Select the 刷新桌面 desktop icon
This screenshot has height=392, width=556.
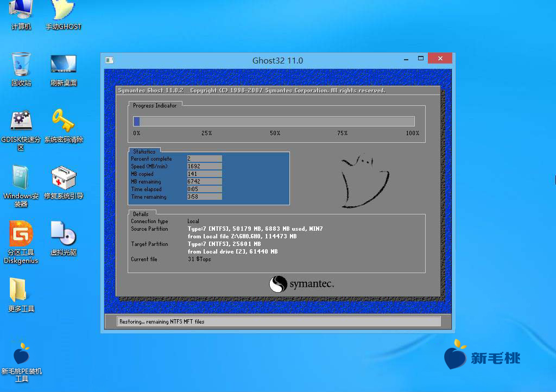64,70
